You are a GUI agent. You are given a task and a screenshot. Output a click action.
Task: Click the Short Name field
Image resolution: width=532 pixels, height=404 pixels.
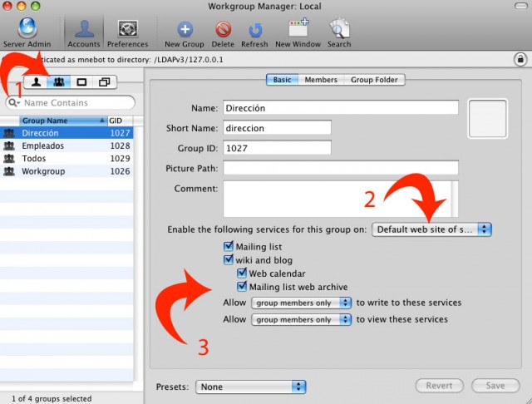point(277,128)
